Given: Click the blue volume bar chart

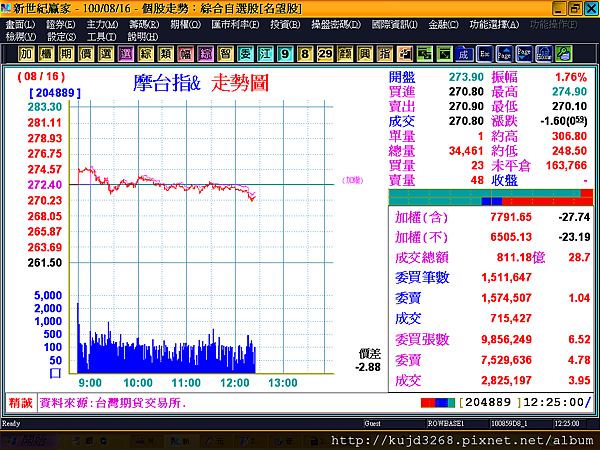Looking at the screenshot, I should click(x=166, y=339).
